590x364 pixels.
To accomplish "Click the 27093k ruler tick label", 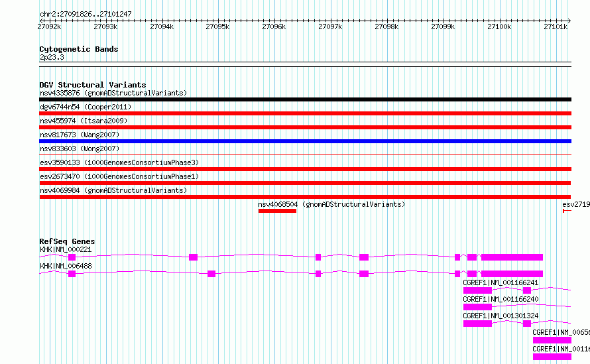I will [105, 27].
